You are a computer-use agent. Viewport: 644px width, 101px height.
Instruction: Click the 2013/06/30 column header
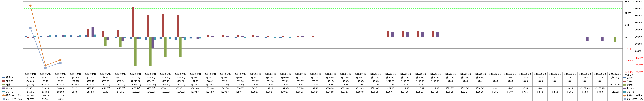pos(165,74)
